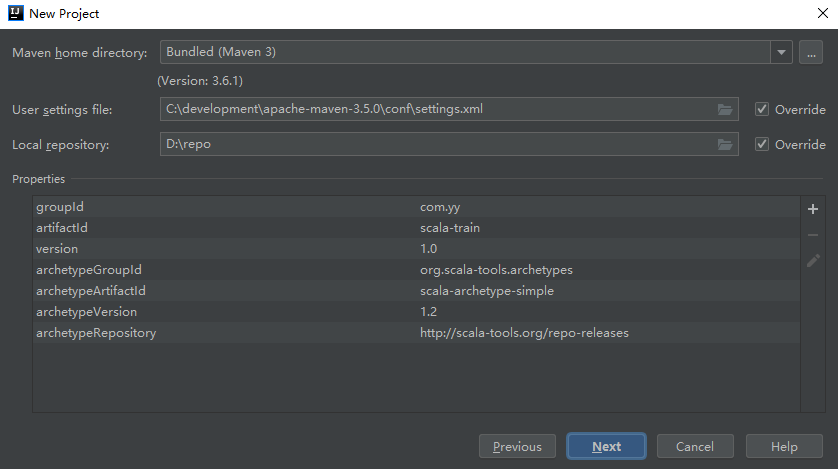Click the plus icon to add a property

pyautogui.click(x=813, y=209)
